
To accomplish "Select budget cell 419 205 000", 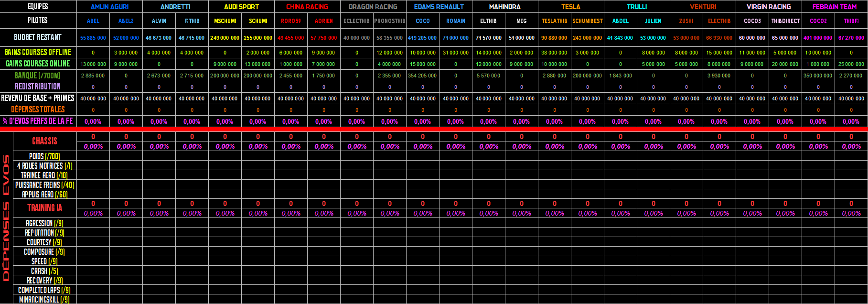I will pos(423,38).
